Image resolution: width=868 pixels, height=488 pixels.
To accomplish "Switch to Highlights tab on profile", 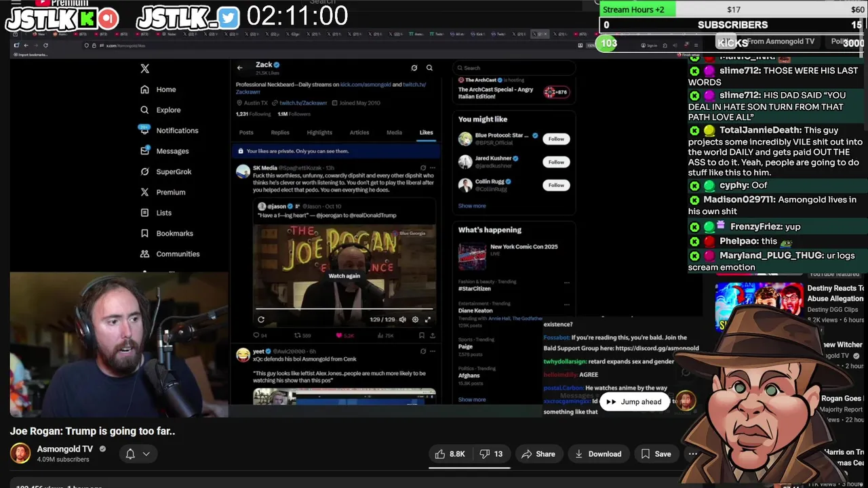I will (x=319, y=133).
